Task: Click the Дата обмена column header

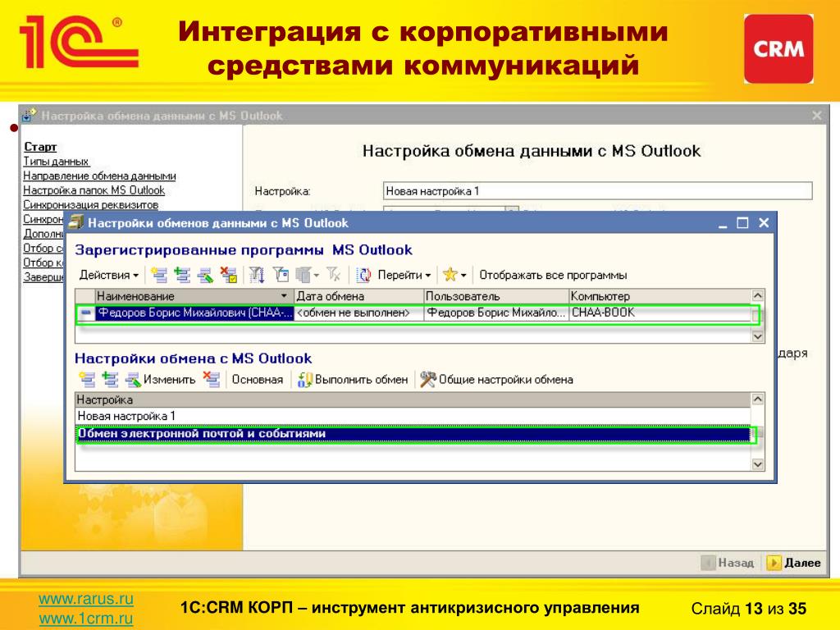Action: point(359,295)
